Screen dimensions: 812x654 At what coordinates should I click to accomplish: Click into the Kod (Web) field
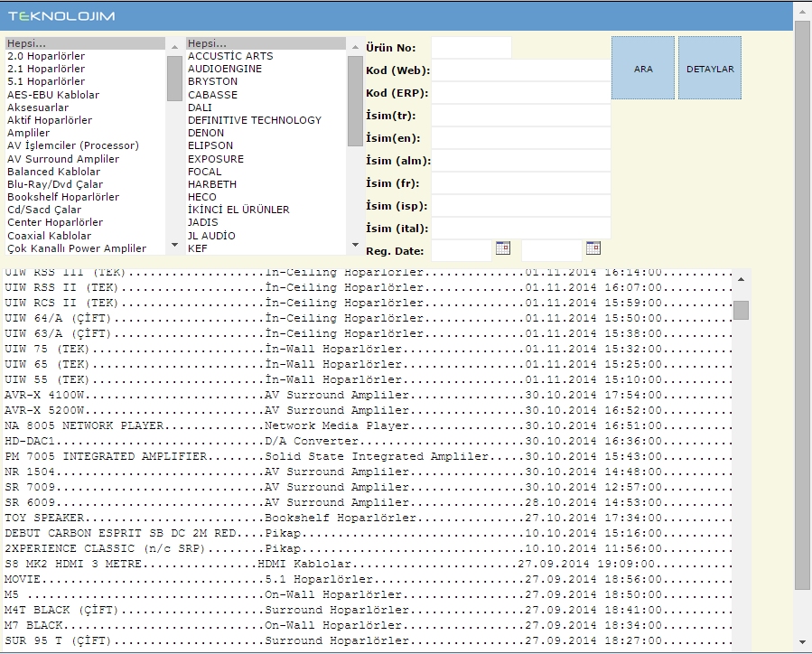(x=521, y=70)
